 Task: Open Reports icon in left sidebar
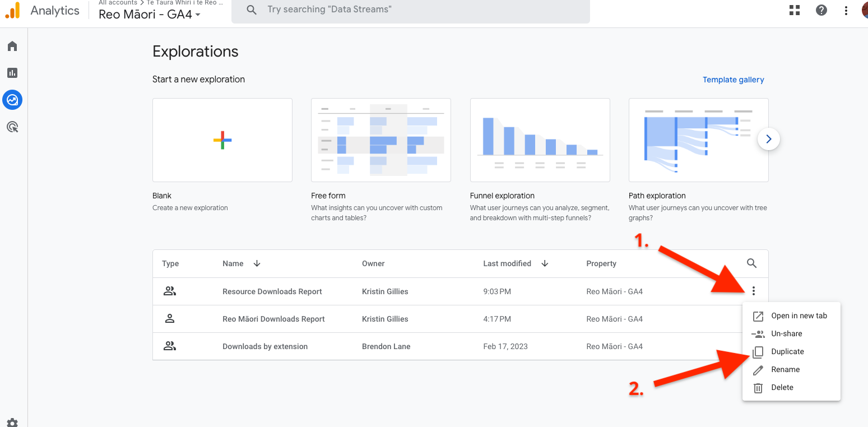pyautogui.click(x=12, y=73)
